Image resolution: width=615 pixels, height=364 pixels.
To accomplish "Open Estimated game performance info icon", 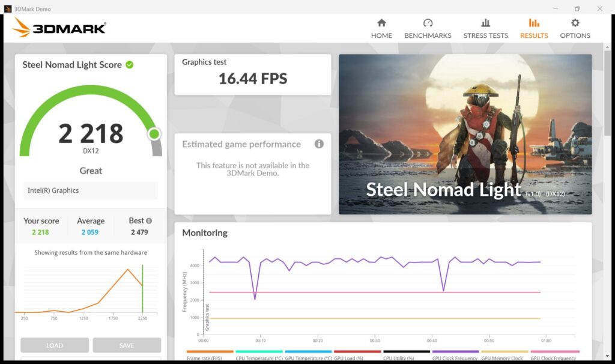I will click(x=319, y=144).
